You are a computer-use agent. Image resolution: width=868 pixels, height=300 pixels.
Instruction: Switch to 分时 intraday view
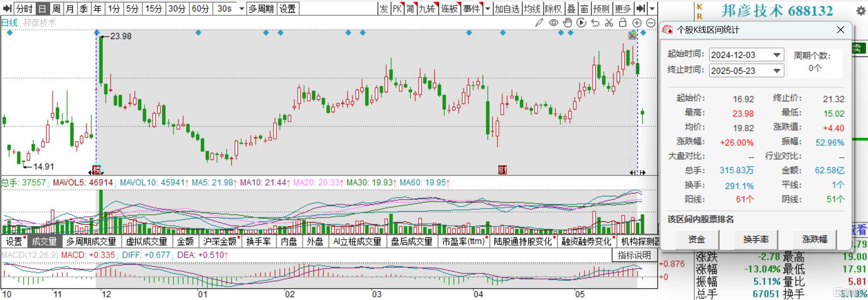click(24, 9)
